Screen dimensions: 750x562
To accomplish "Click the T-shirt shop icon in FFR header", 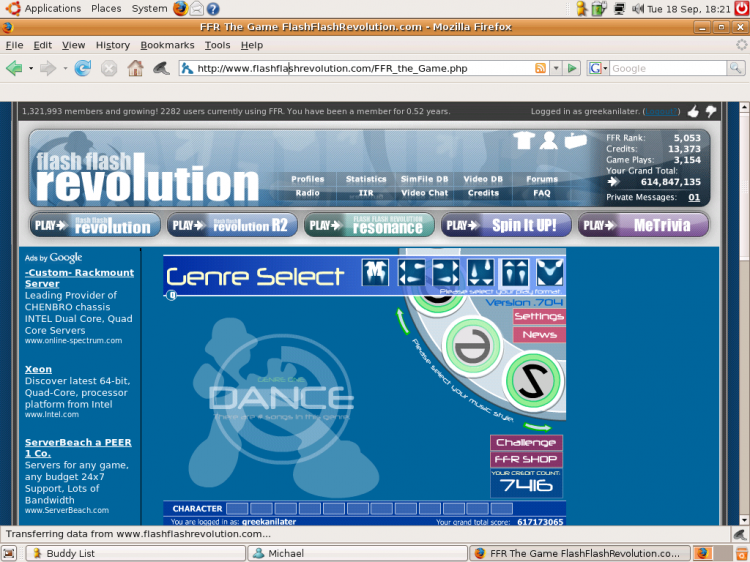I will tap(524, 140).
